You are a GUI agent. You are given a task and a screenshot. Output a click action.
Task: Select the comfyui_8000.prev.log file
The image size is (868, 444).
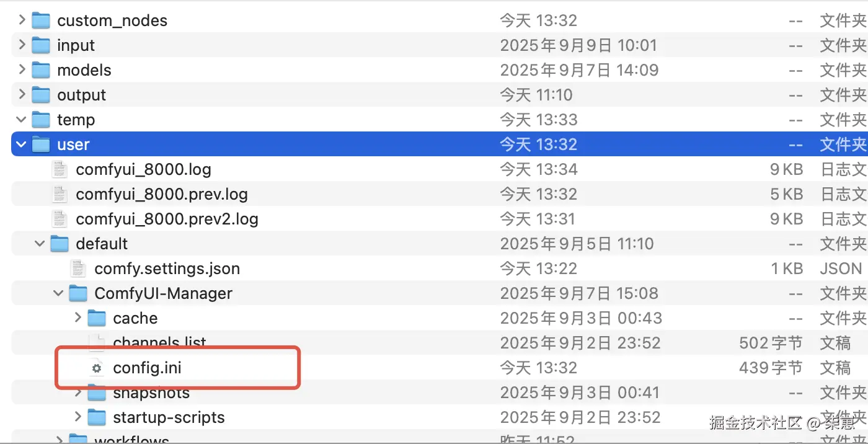tap(162, 194)
